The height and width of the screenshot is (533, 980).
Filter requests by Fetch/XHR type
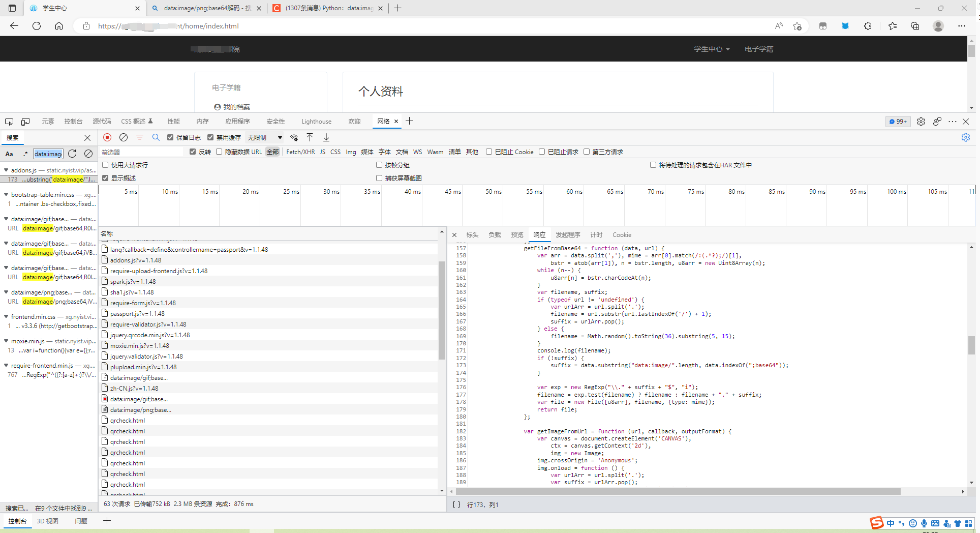click(300, 152)
